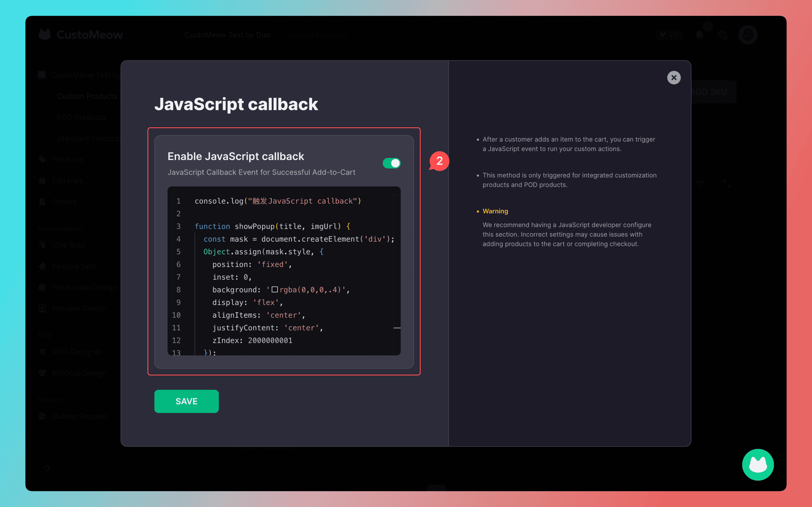Click the SAVE button
Viewport: 812px width, 507px height.
(186, 401)
